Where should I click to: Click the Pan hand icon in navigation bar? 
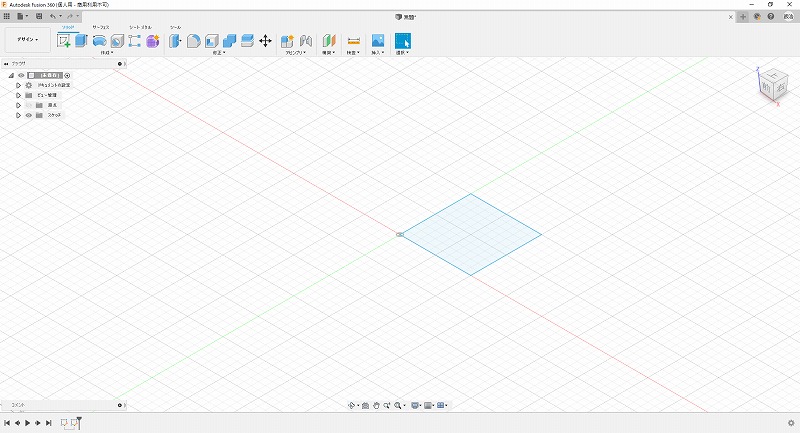376,405
